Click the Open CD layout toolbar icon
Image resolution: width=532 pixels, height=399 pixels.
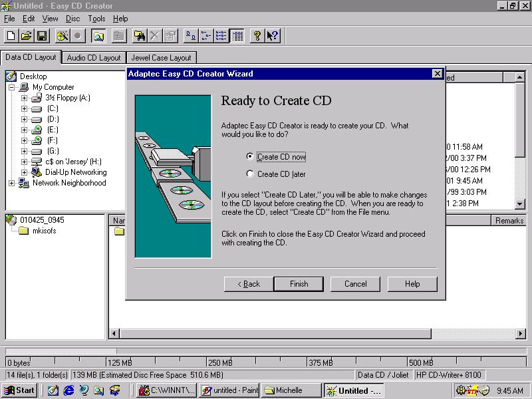coord(27,36)
